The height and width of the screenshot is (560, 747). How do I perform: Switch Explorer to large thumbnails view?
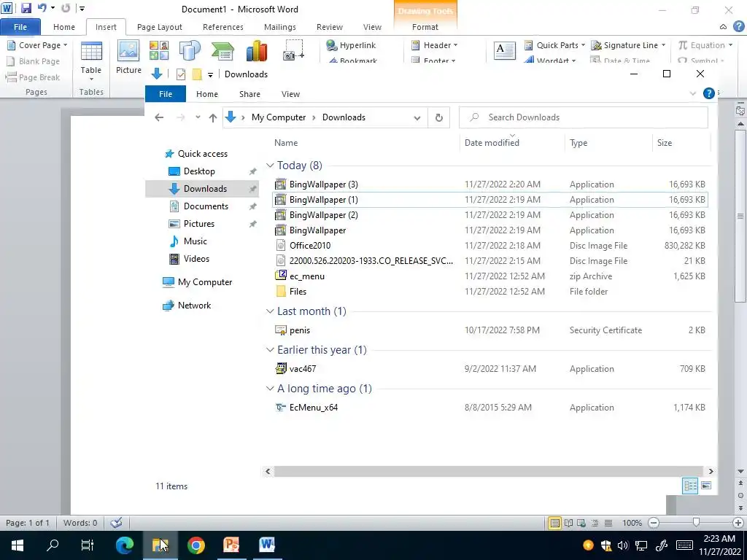[706, 486]
